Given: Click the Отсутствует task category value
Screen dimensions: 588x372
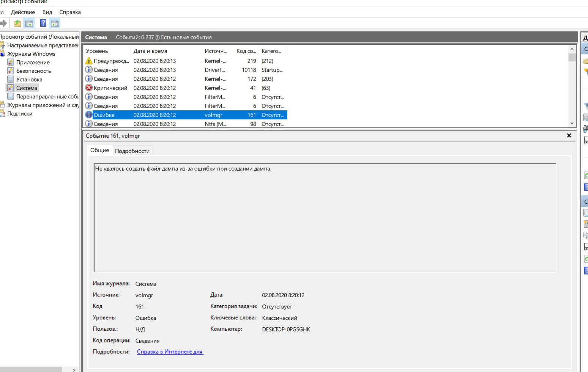Looking at the screenshot, I should click(x=277, y=306).
